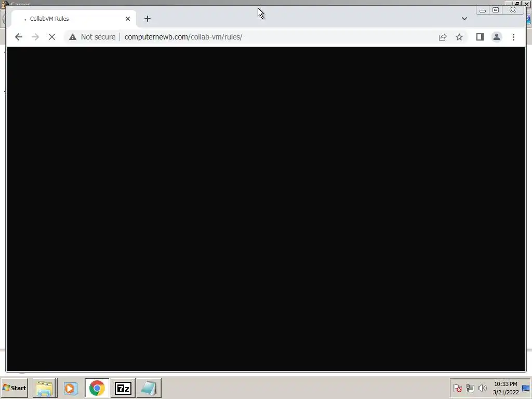Click the forward navigation arrow
The image size is (532, 399).
point(35,37)
